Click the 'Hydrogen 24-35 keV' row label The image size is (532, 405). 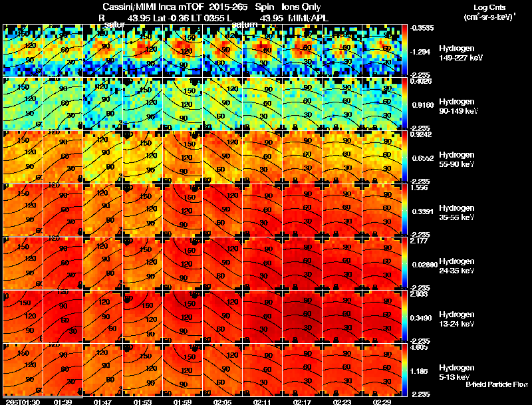[x=457, y=266]
